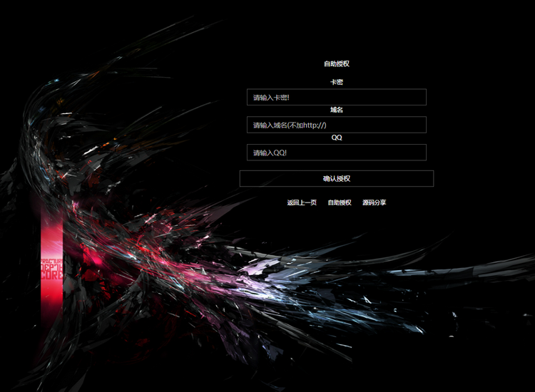Click the 域名 label
Screen dimensions: 535x392
tap(337, 110)
